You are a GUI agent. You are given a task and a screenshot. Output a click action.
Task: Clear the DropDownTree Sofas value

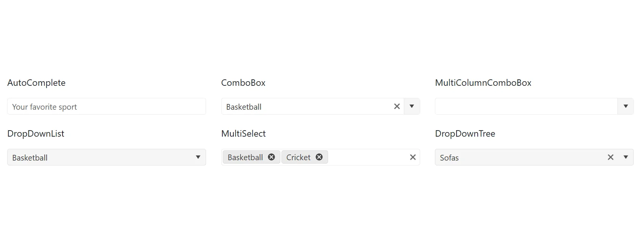point(610,157)
